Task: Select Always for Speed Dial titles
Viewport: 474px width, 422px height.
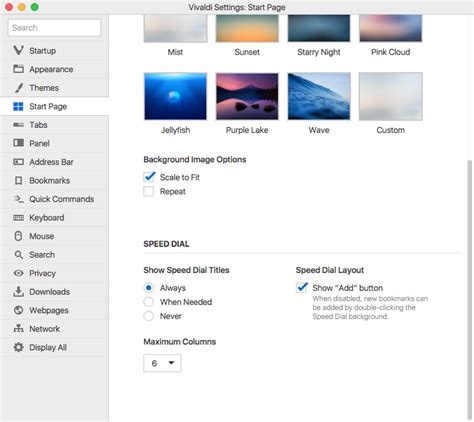Action: coord(149,288)
